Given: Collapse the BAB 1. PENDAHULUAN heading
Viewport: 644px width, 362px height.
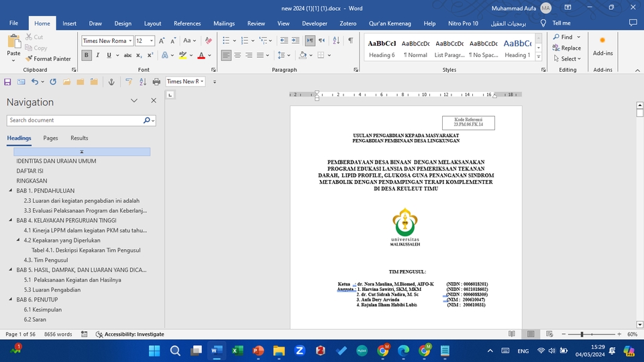Looking at the screenshot, I should (11, 191).
